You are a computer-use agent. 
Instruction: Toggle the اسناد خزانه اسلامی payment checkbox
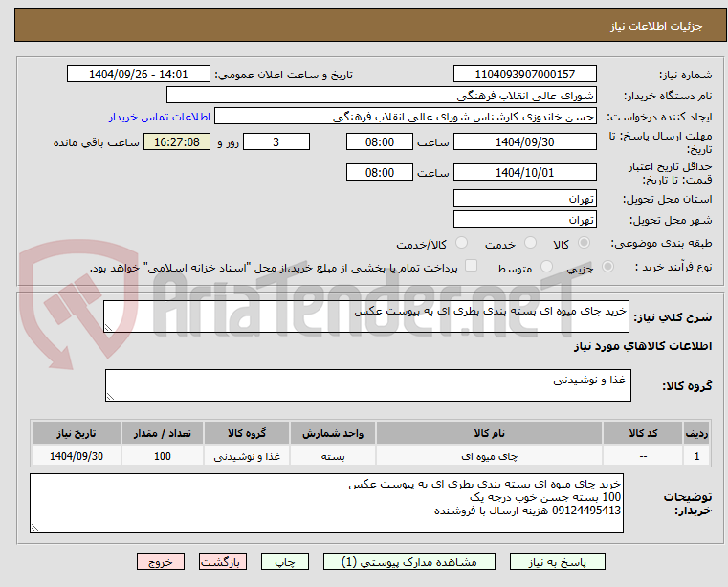471,266
